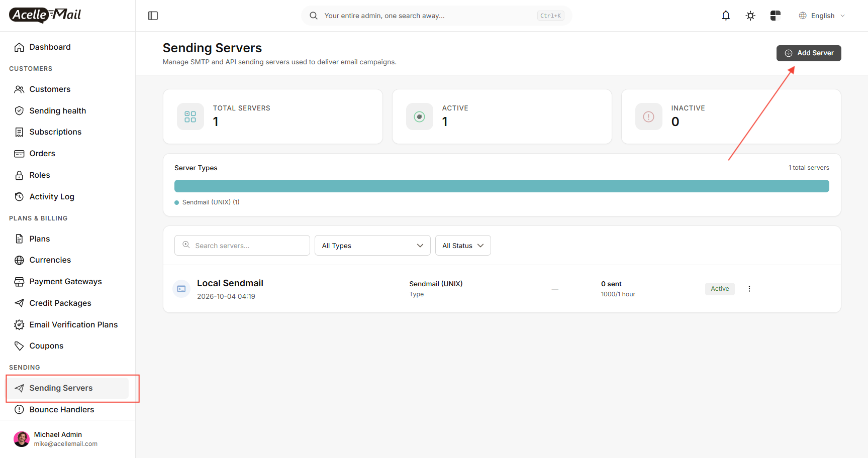
Task: Click the Plans document icon
Action: [x=19, y=239]
